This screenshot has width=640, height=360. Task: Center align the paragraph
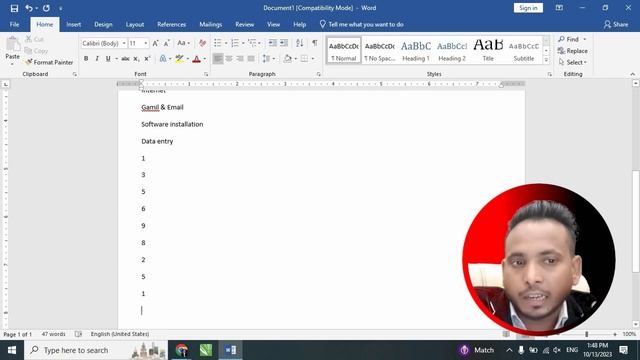tap(229, 59)
